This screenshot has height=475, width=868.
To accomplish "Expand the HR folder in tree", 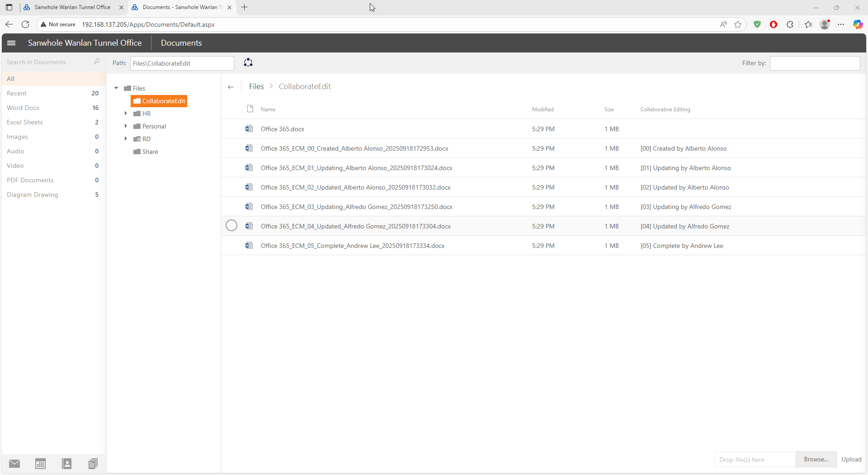I will 126,114.
